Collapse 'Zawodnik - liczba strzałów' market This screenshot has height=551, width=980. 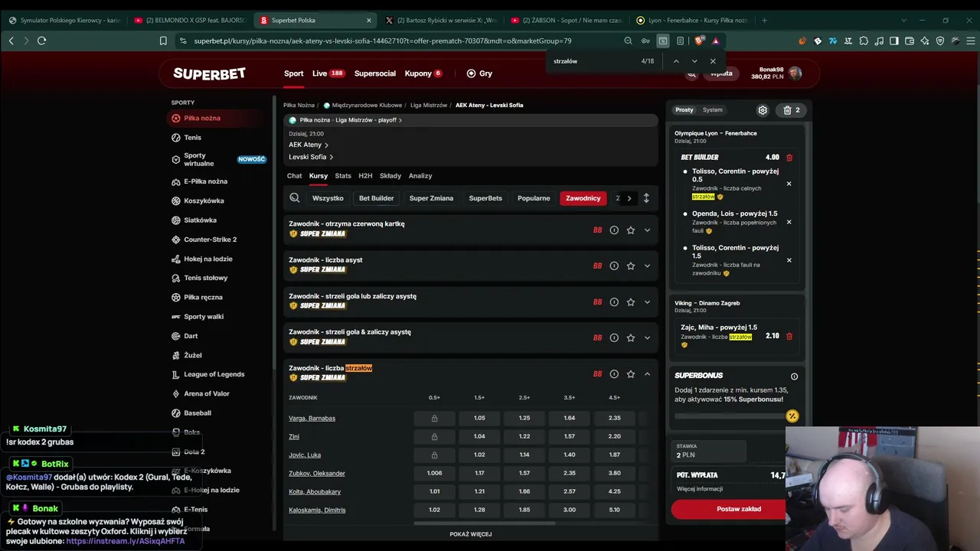pyautogui.click(x=647, y=374)
